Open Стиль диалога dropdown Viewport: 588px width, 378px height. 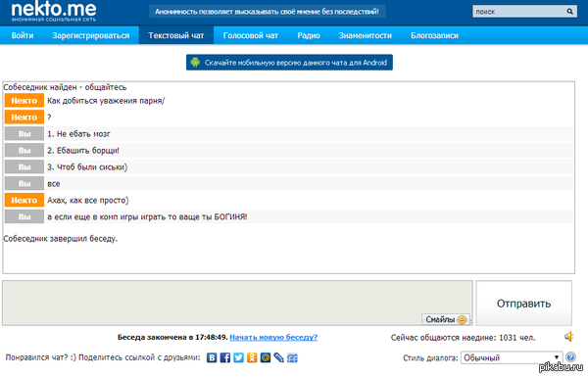(x=512, y=357)
